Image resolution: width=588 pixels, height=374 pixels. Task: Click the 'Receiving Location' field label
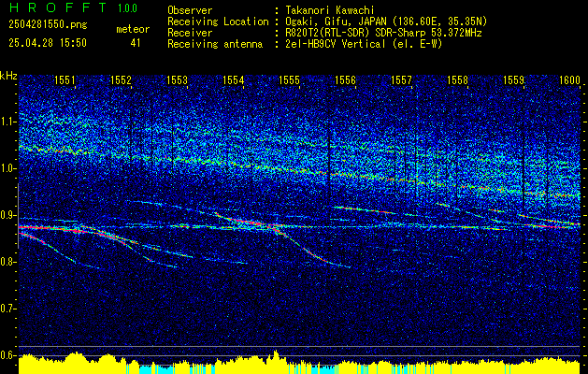(x=218, y=22)
